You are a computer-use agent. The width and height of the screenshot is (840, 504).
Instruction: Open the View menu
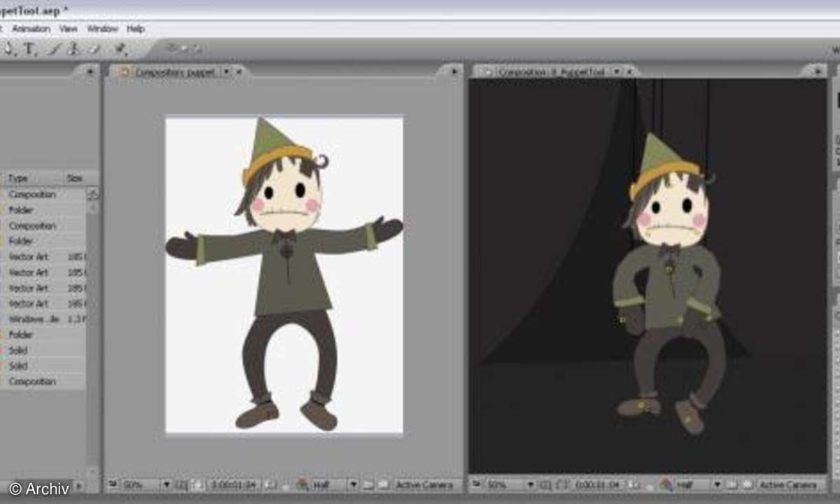(x=68, y=29)
